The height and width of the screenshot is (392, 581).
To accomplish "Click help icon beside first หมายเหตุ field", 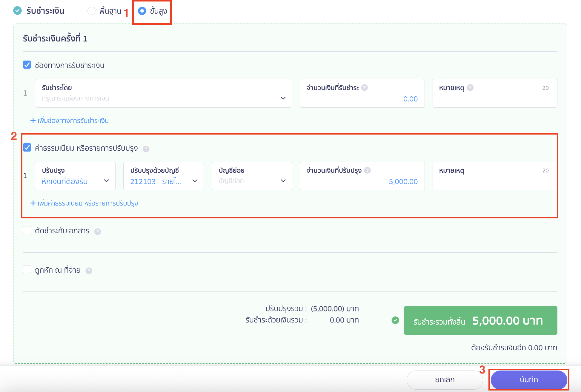I will pos(470,88).
